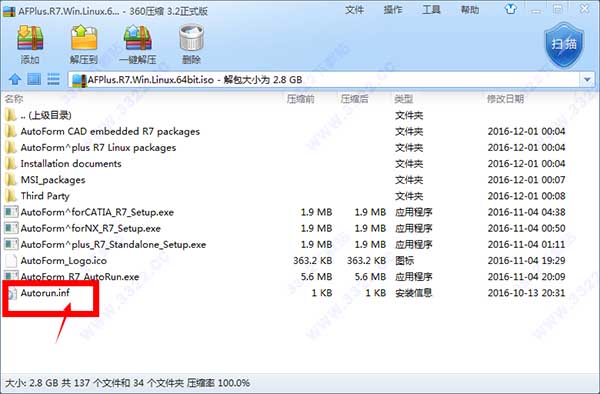This screenshot has width=600, height=394.
Task: Select the AutoForm_Logo.ico file
Action: [x=300, y=260]
